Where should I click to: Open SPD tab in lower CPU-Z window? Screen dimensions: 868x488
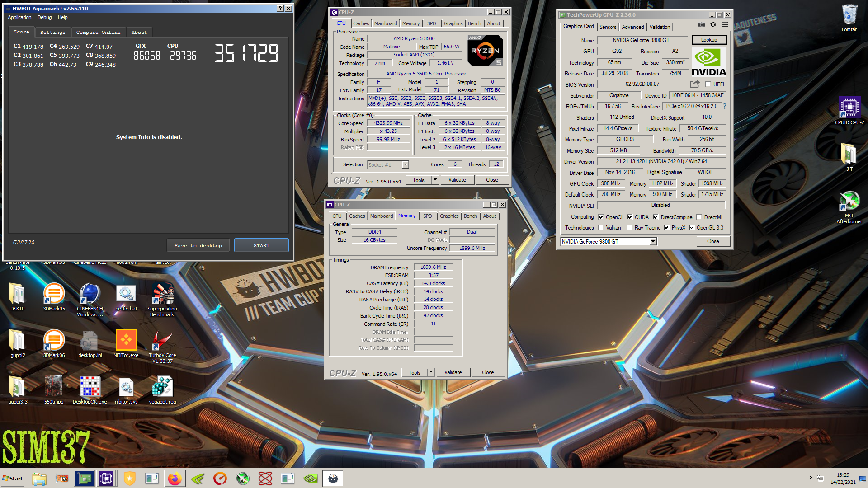click(x=427, y=216)
